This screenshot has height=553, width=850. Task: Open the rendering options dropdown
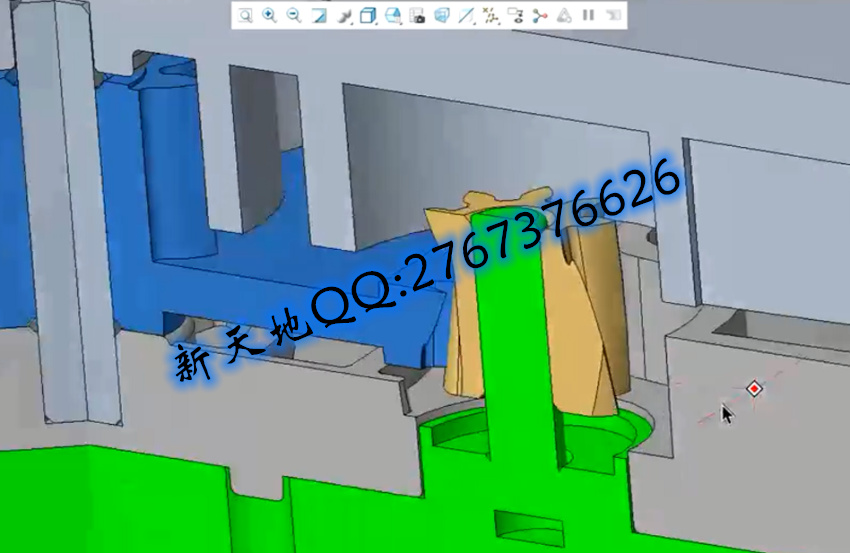pyautogui.click(x=343, y=15)
